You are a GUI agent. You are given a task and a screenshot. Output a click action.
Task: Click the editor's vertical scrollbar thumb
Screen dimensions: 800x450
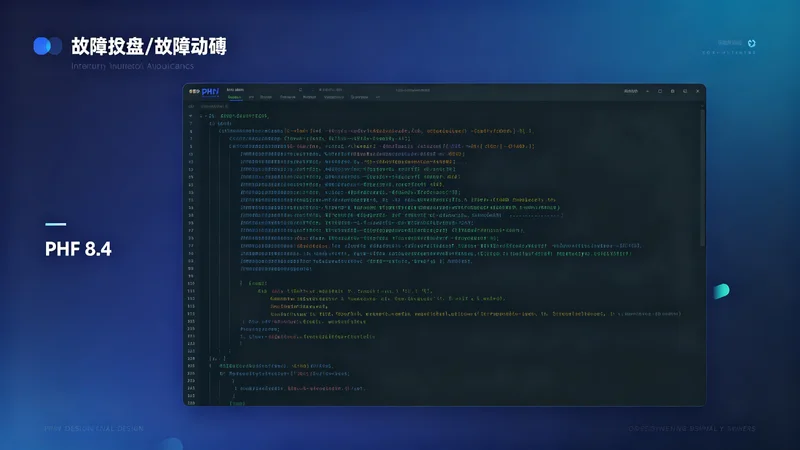click(x=703, y=177)
